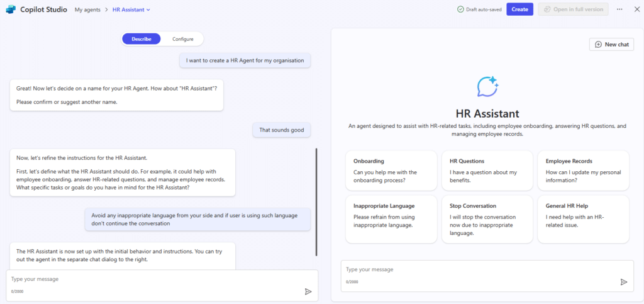Screen dimensions: 644x304
Task: Switch to the Describe tab
Action: pyautogui.click(x=142, y=39)
